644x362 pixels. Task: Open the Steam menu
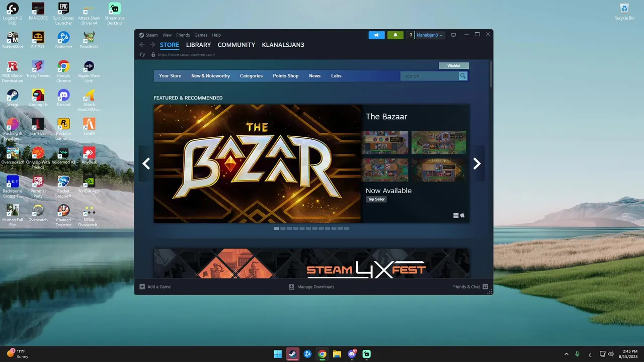pos(152,35)
